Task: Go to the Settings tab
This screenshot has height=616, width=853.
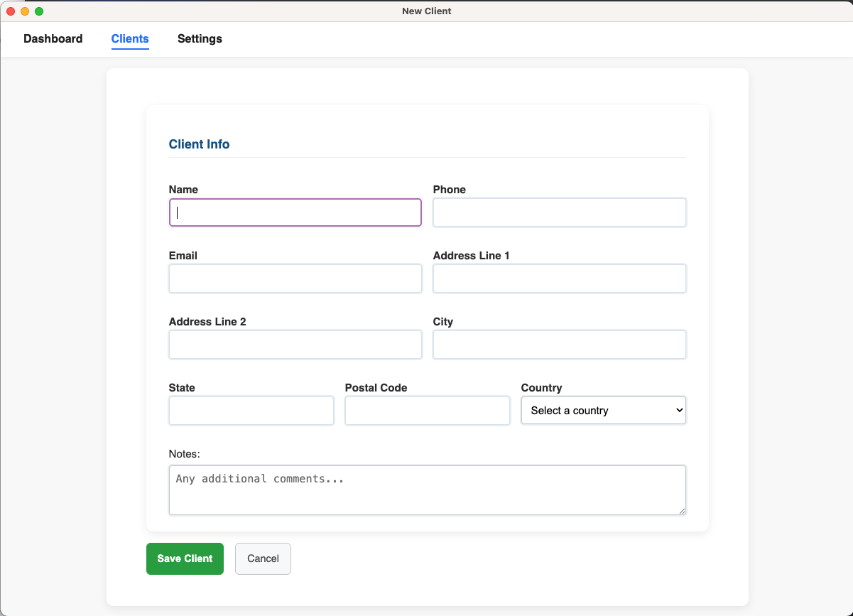Action: pyautogui.click(x=200, y=39)
